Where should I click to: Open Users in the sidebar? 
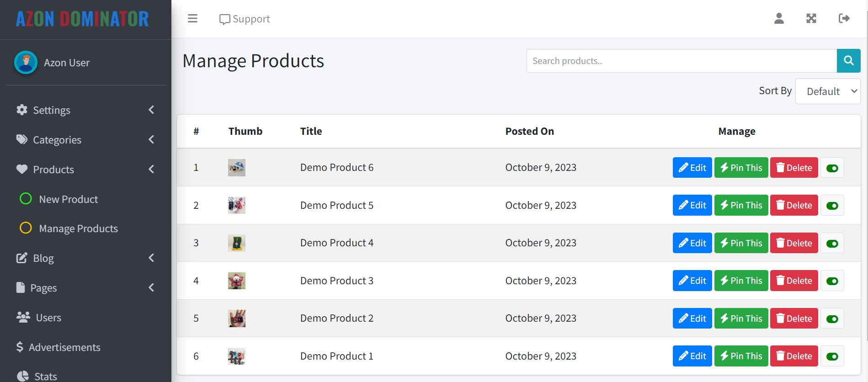click(x=48, y=318)
